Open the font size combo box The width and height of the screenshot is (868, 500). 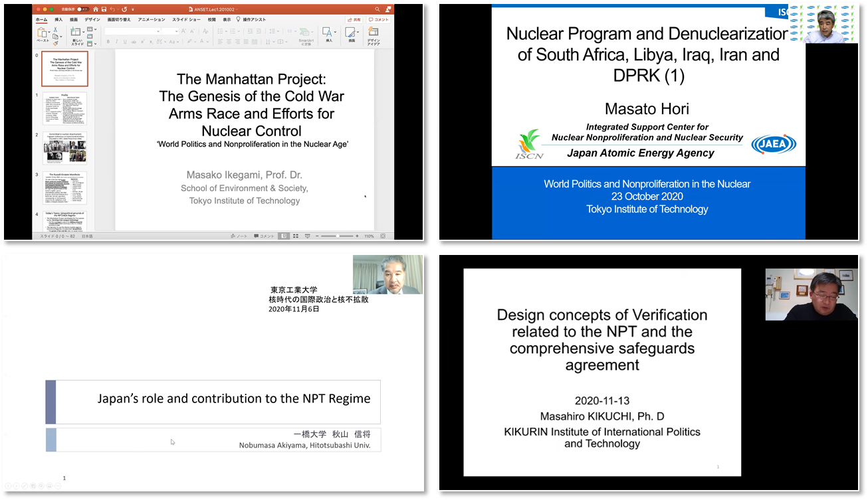click(170, 31)
